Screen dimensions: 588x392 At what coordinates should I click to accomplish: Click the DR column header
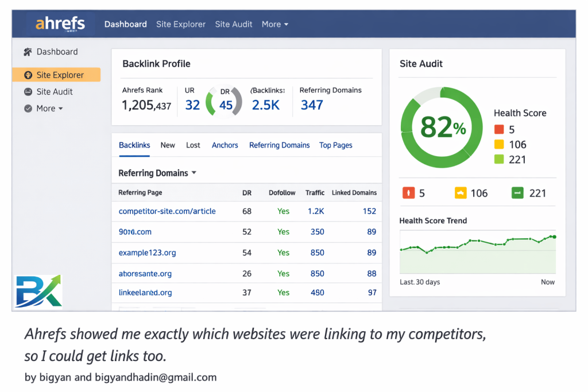point(247,193)
